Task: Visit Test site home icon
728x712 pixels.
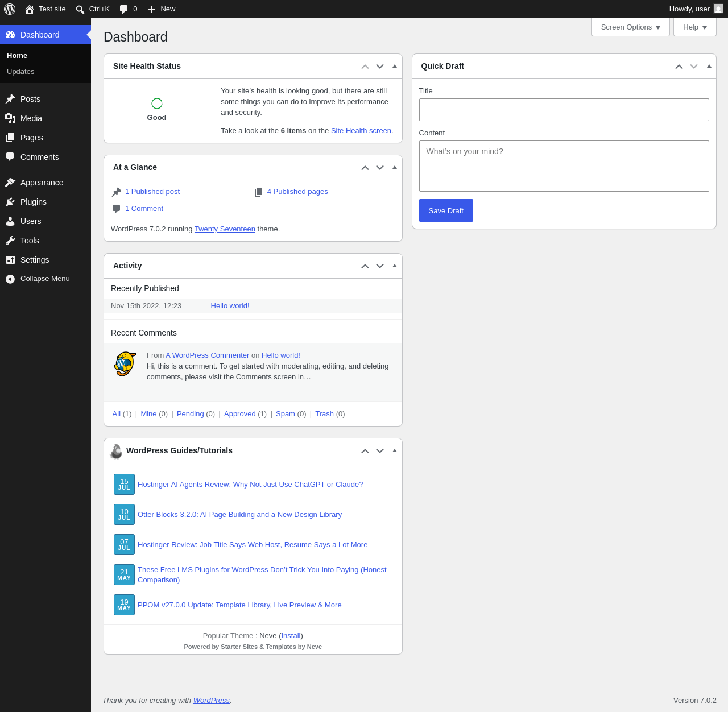Action: coord(30,9)
